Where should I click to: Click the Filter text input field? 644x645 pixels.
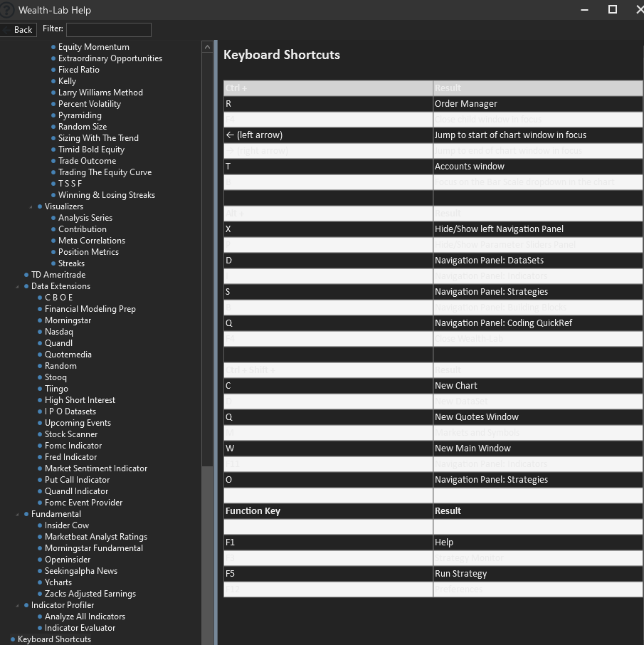pos(108,29)
